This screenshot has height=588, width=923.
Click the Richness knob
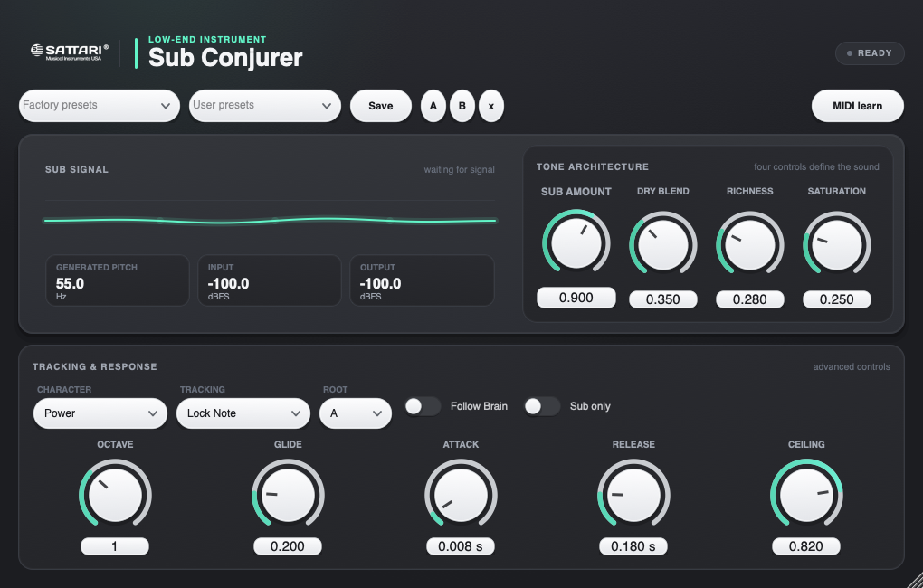[750, 245]
